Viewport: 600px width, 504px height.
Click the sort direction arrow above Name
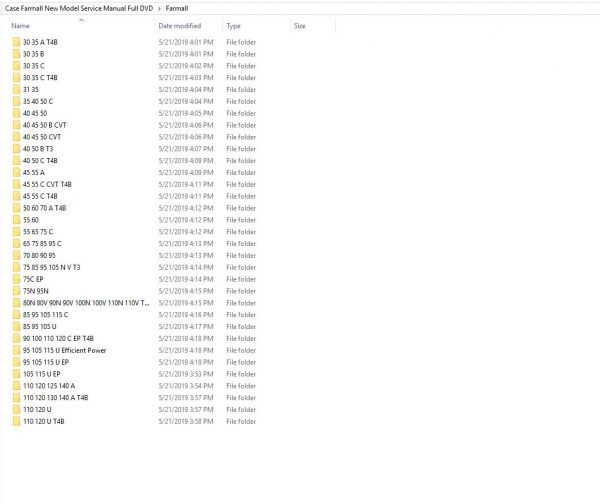pos(81,20)
